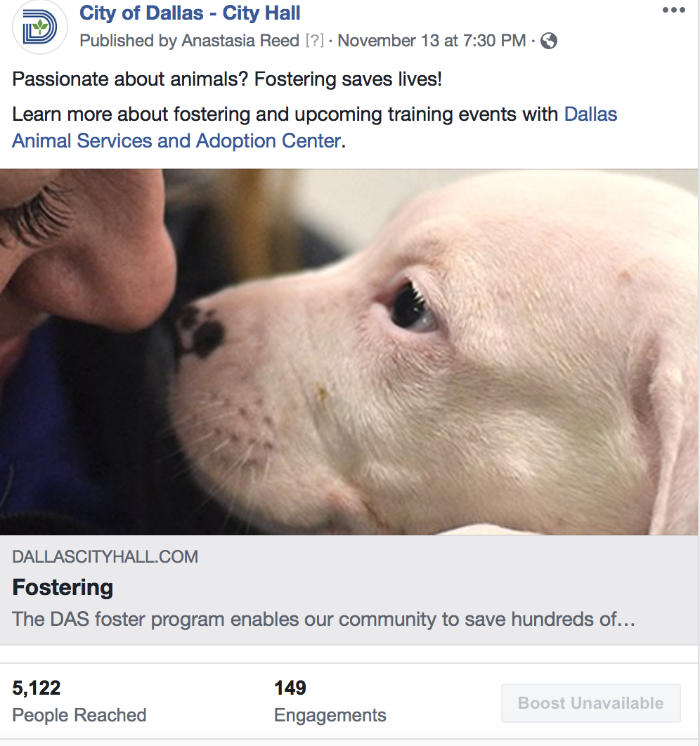Click the DAS foster program description text
Image resolution: width=700 pixels, height=746 pixels.
pyautogui.click(x=323, y=620)
